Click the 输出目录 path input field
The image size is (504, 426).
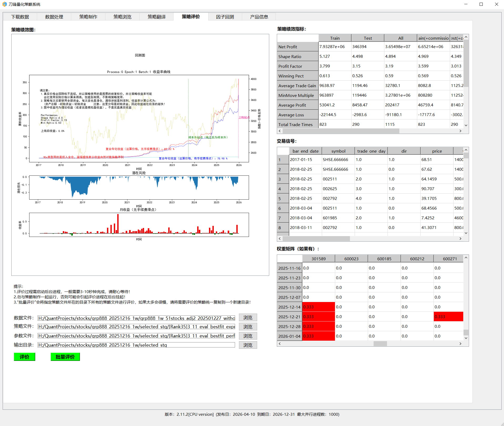pyautogui.click(x=136, y=345)
